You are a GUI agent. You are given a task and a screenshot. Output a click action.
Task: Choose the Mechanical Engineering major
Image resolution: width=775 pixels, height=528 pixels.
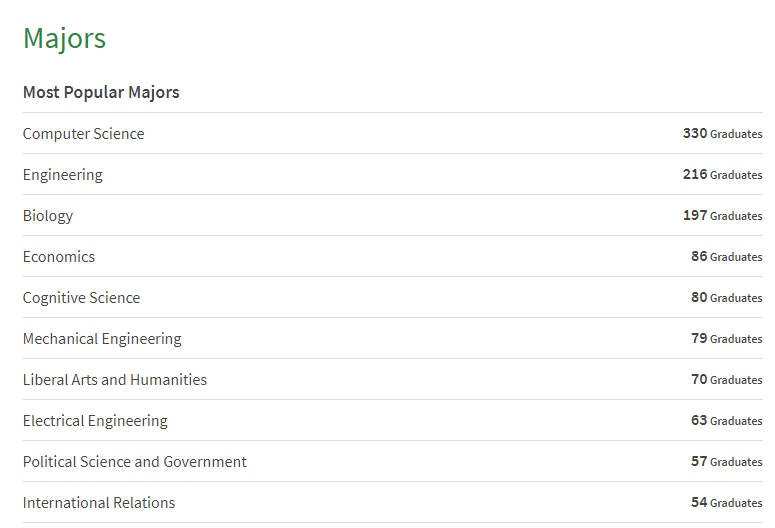(102, 339)
